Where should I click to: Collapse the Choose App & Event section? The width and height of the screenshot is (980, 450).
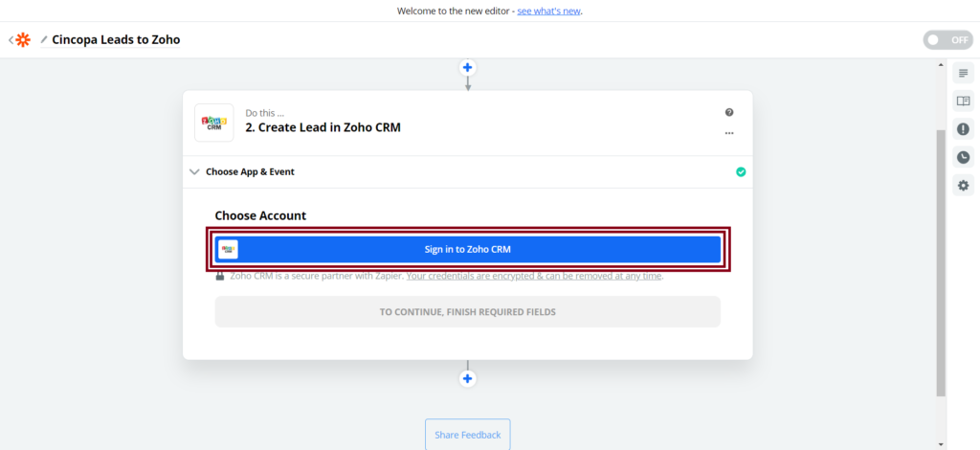coord(195,172)
